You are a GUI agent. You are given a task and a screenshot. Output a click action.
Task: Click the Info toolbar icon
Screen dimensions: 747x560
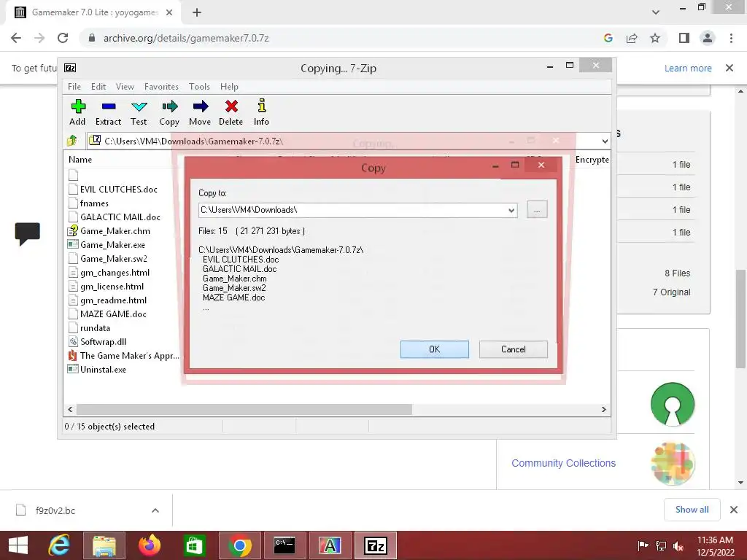point(261,112)
